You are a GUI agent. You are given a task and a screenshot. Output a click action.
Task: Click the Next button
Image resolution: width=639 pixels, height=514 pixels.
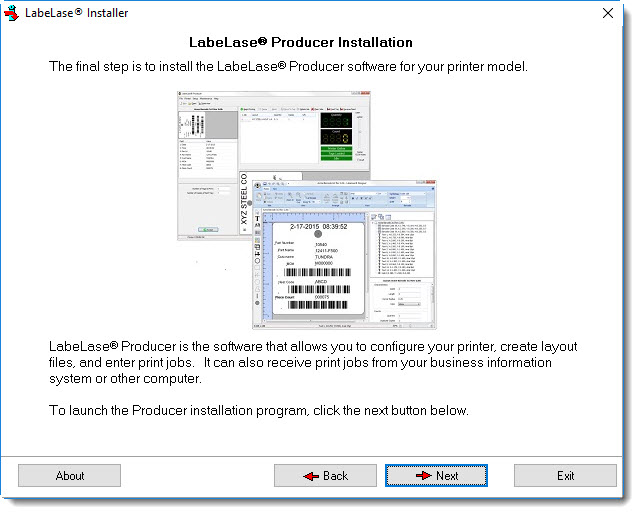436,475
